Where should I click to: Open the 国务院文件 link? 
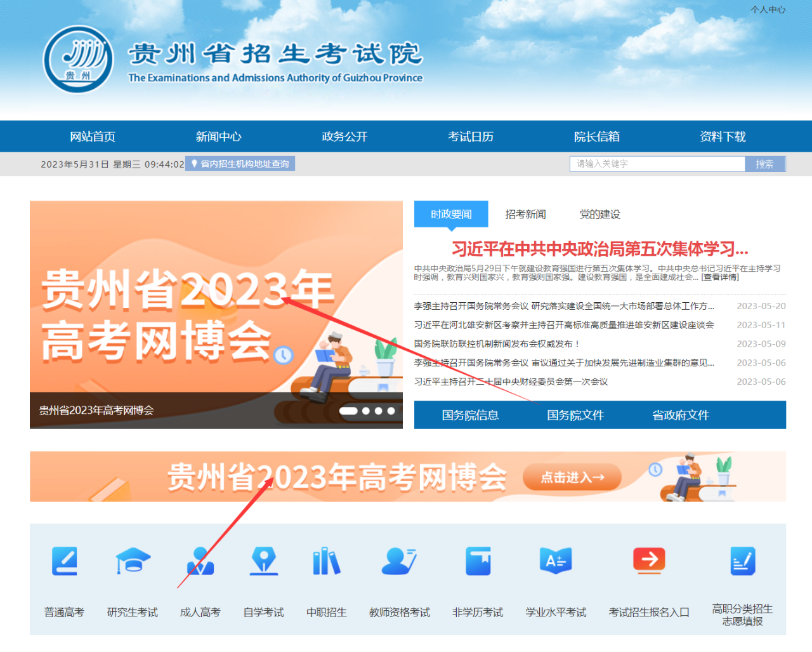[575, 415]
